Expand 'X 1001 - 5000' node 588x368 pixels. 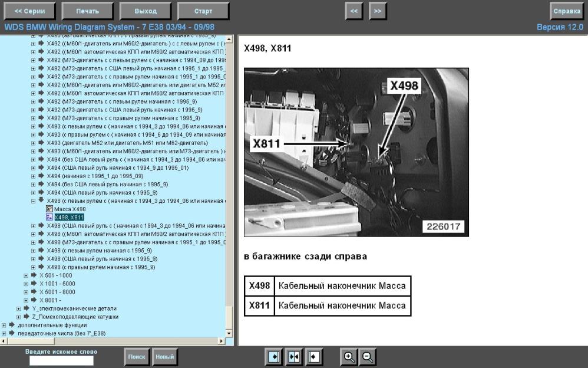pos(26,284)
